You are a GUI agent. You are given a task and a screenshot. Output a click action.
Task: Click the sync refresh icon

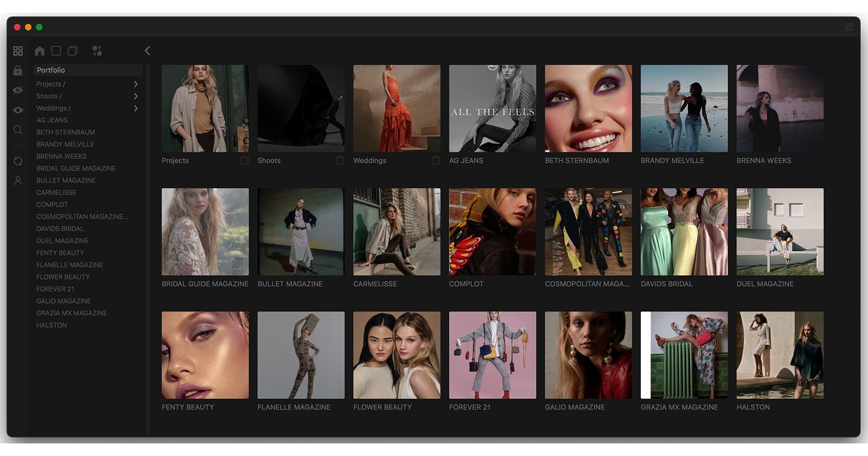(18, 161)
